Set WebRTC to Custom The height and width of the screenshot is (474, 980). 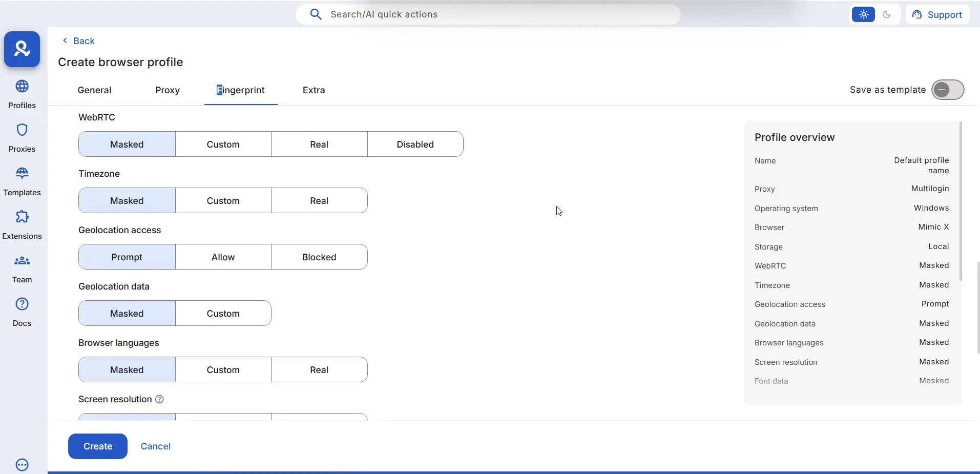click(223, 144)
